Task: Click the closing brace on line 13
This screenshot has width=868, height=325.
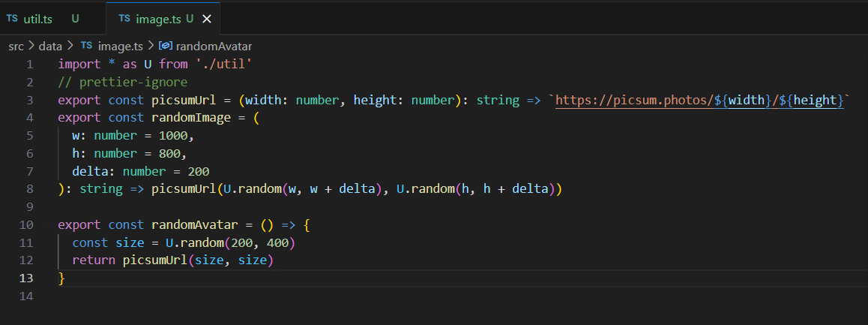Action: 61,278
